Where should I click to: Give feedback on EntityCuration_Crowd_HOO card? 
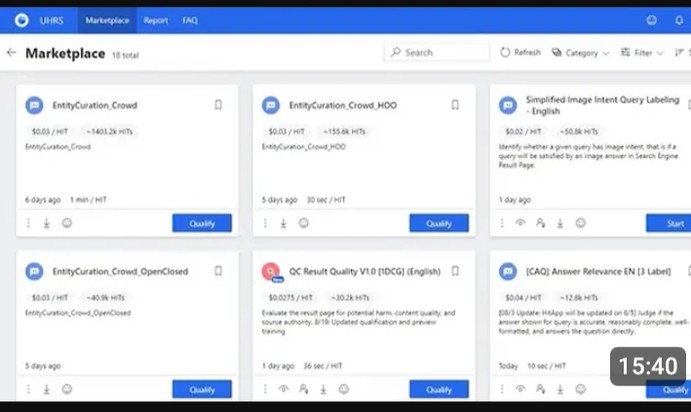pos(304,223)
